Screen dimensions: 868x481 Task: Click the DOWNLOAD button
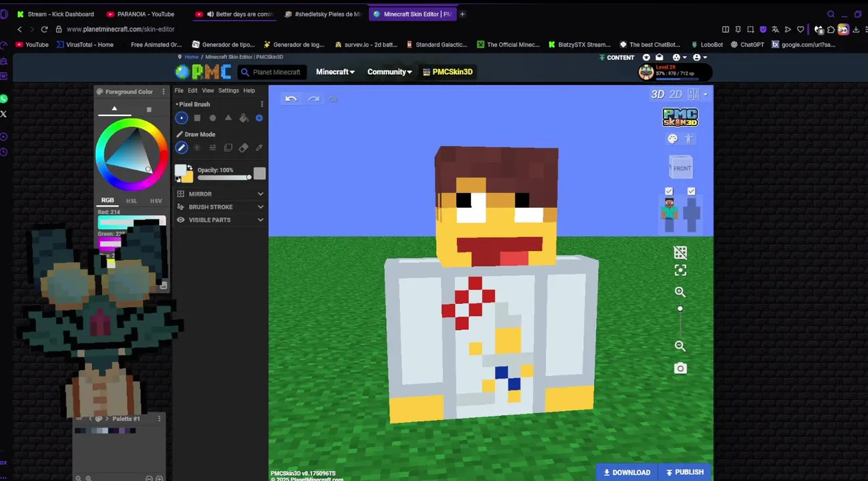coord(627,472)
